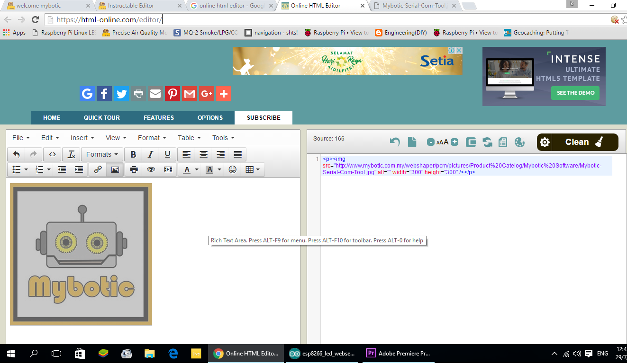
Task: Apply text color with the A icon
Action: tap(187, 169)
